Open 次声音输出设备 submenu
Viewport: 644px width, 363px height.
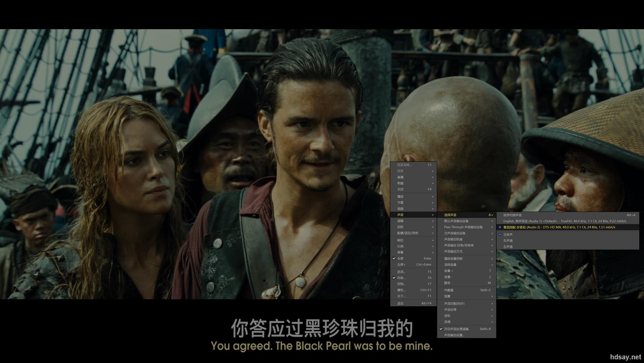[467, 233]
